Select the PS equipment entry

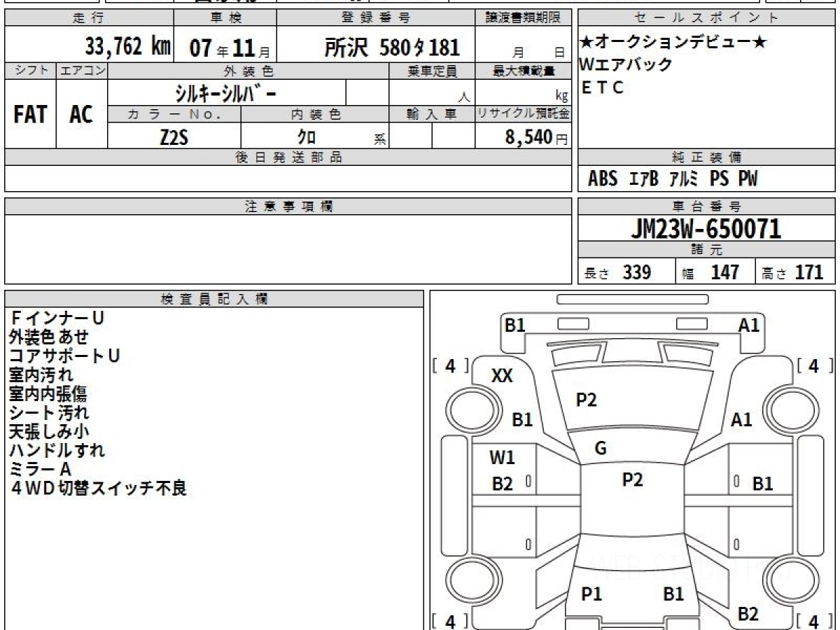(719, 179)
